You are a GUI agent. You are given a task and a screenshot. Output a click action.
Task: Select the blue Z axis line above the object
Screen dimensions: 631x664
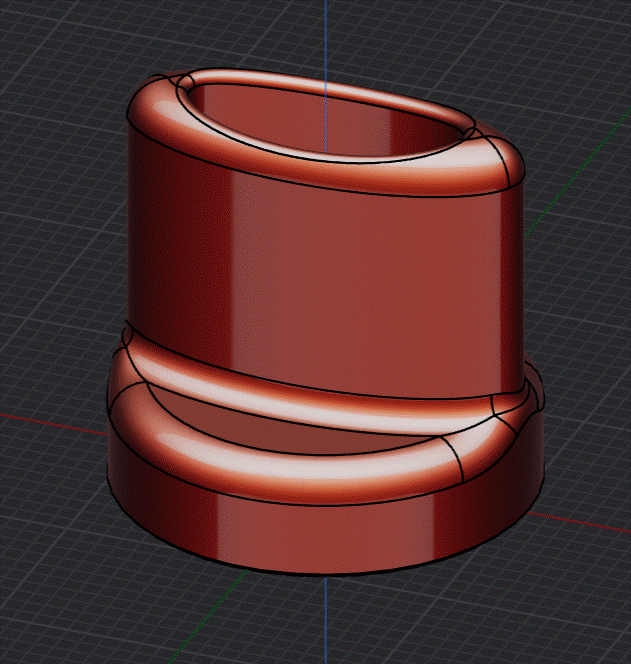tap(326, 35)
